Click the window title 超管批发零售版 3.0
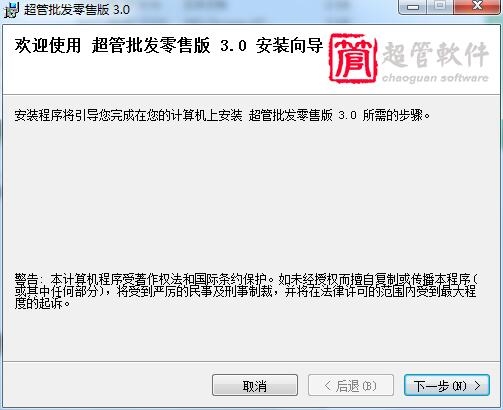 tap(77, 9)
